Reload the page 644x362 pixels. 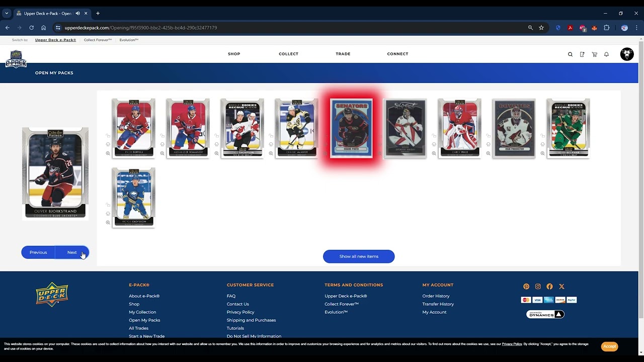[x=31, y=28]
